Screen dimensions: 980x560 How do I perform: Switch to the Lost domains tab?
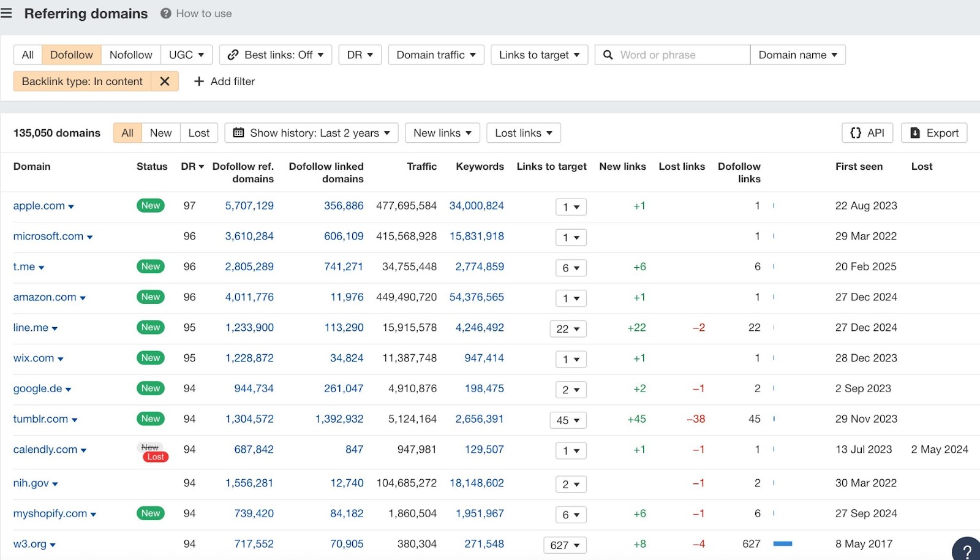click(x=199, y=133)
